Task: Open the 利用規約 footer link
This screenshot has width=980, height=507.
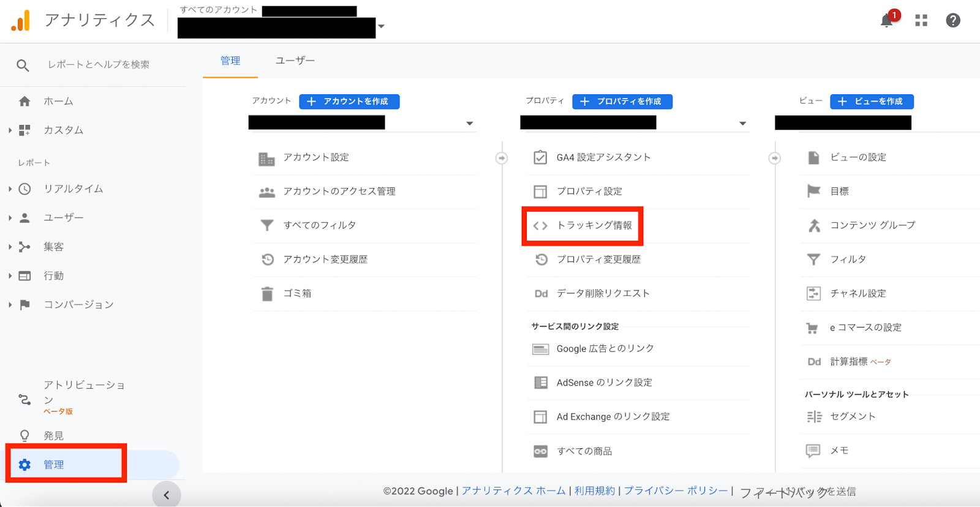Action: (x=595, y=491)
